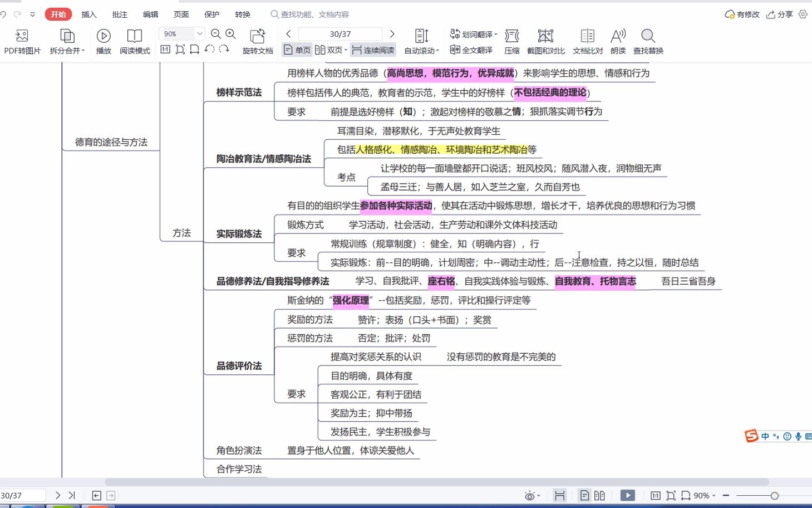Image resolution: width=812 pixels, height=508 pixels.
Task: Open the 插入 ribbon tab
Action: click(x=89, y=14)
